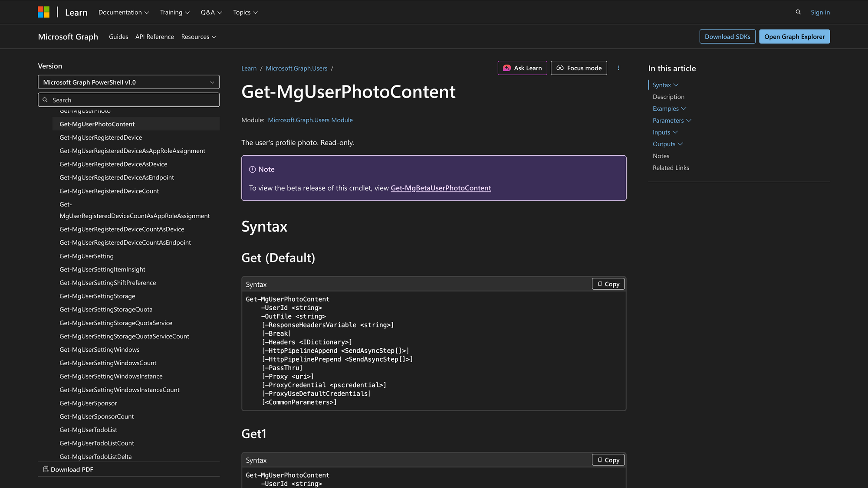
Task: Open the more actions three-dot menu
Action: [618, 68]
